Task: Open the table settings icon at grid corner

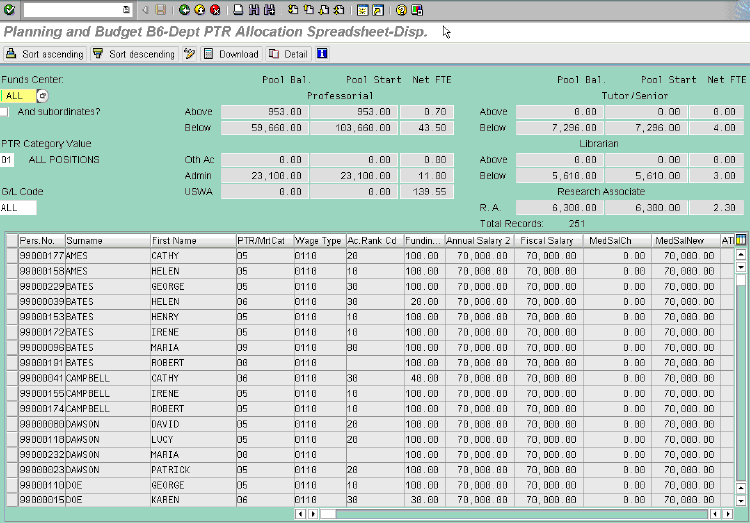Action: (x=740, y=240)
